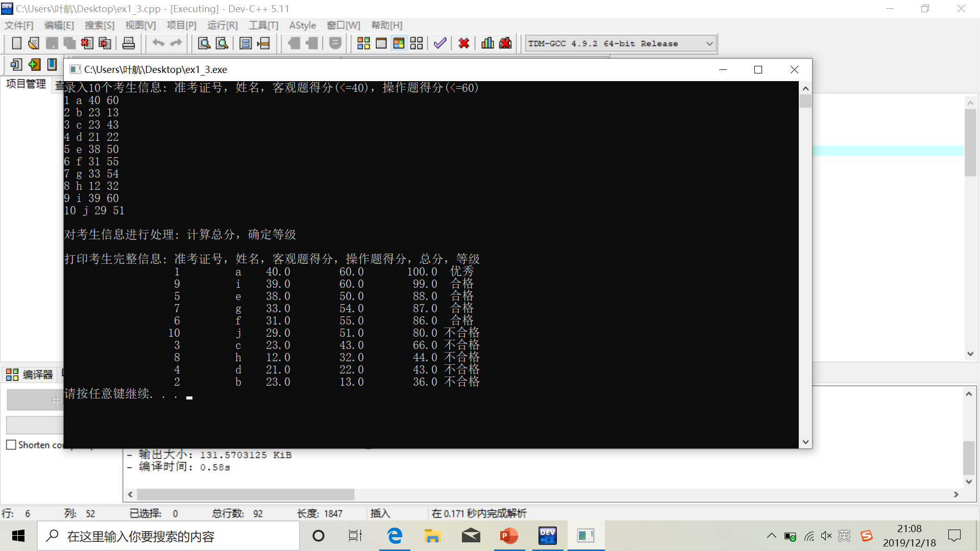Switch to the 编译器 tab
The width and height of the screenshot is (980, 551).
coord(30,374)
